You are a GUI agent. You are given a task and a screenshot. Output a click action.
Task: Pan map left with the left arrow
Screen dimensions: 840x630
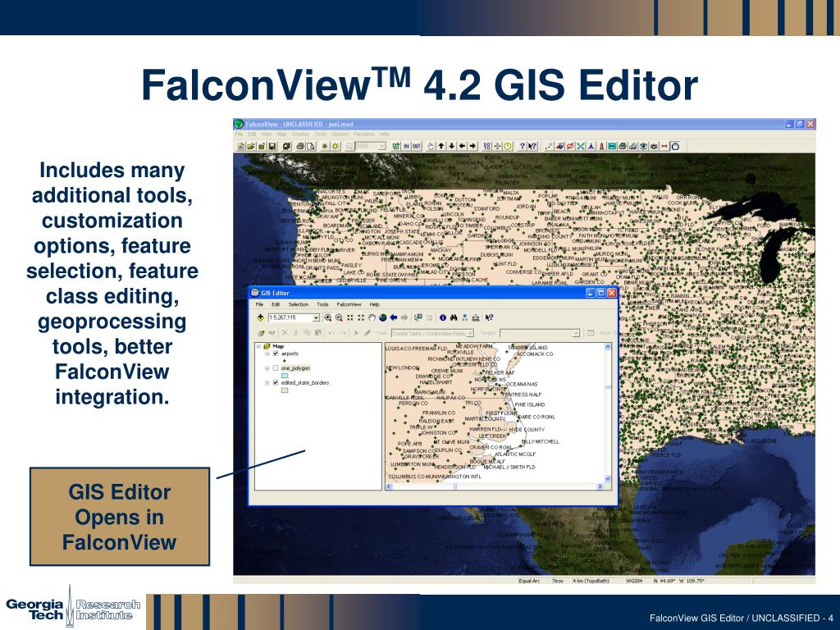[x=462, y=146]
